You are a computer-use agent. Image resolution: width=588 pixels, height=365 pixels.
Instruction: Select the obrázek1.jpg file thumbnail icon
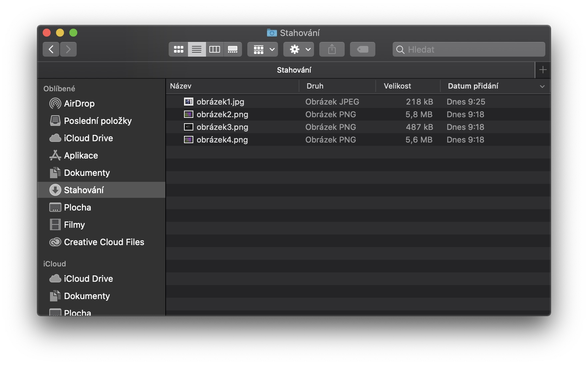tap(189, 102)
